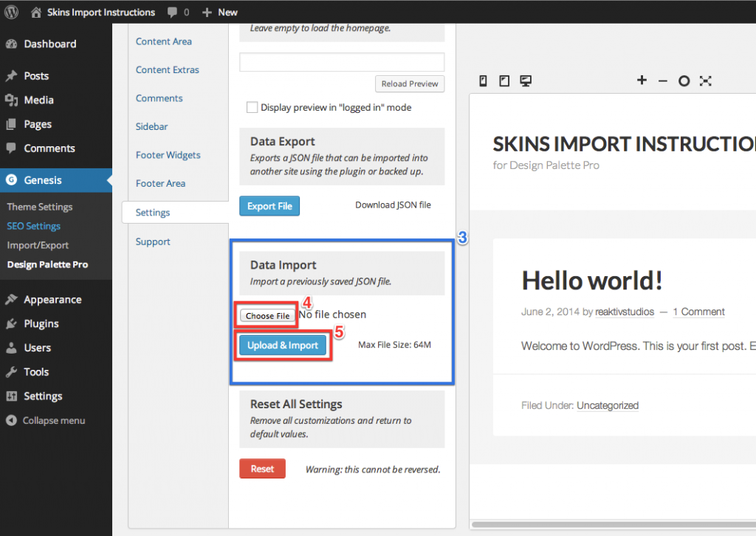
Task: Click the Genesis menu label
Action: (x=43, y=180)
